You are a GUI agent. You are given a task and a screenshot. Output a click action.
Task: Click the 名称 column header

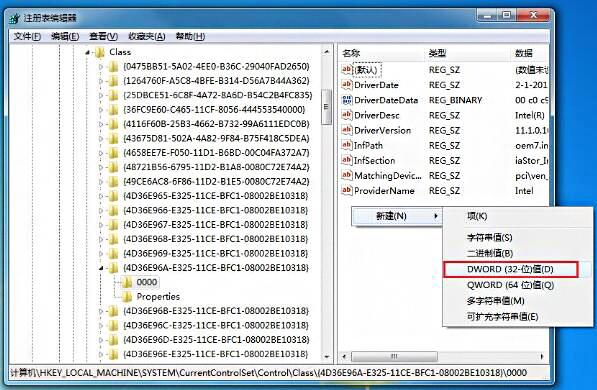coord(382,53)
